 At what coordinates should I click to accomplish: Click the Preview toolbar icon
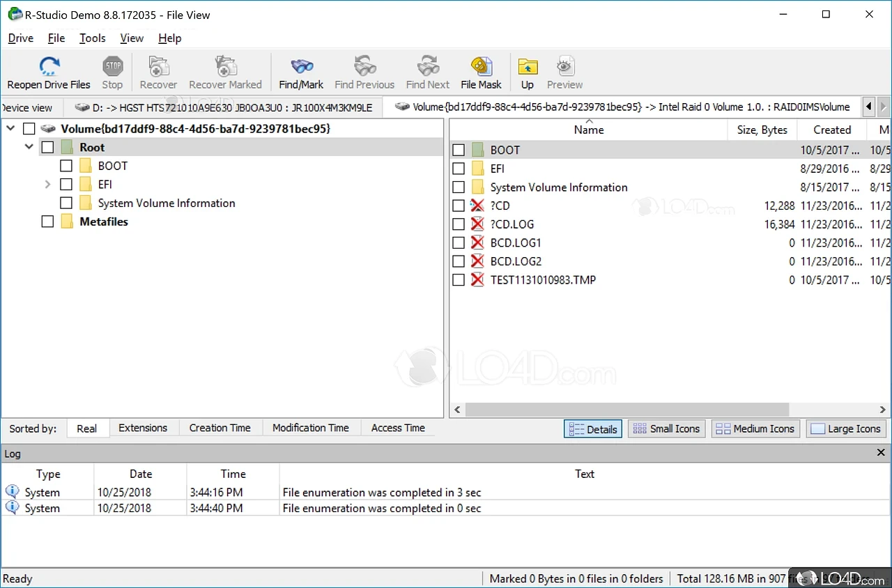click(564, 66)
